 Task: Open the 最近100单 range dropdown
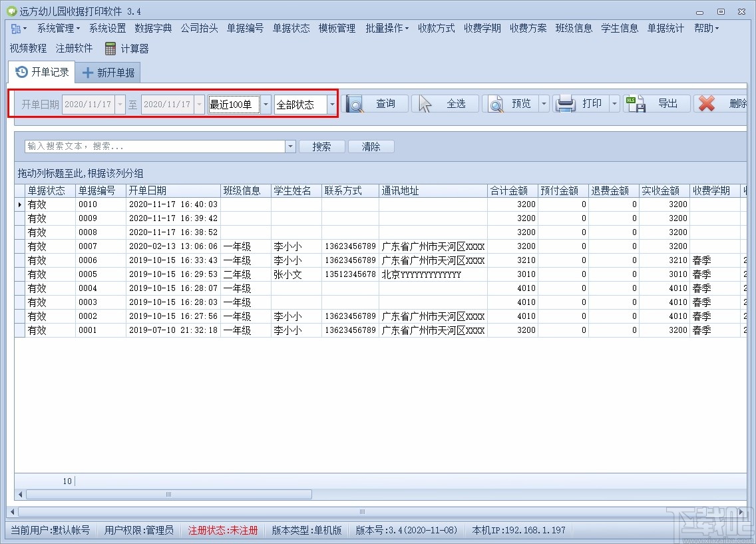pos(266,104)
